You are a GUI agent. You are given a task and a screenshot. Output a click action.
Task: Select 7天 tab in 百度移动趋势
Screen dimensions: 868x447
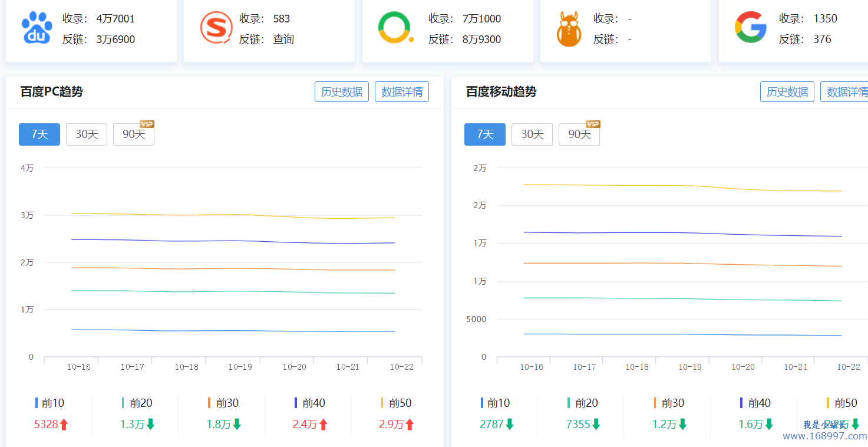click(x=485, y=134)
